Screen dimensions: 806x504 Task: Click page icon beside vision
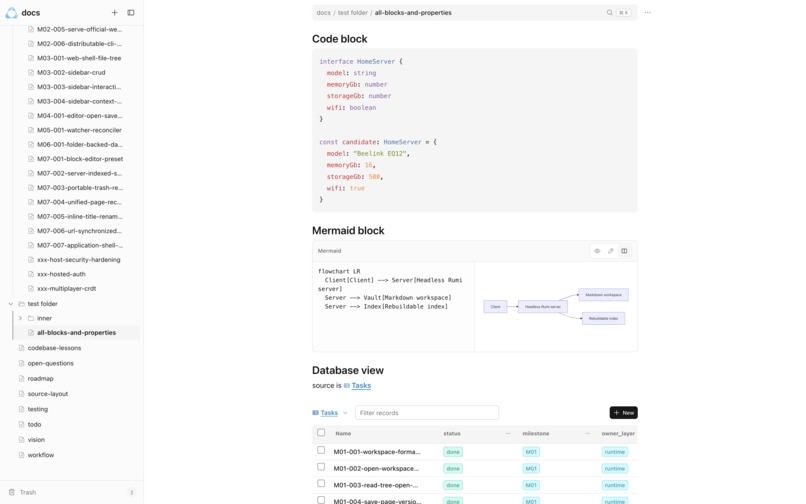(22, 440)
